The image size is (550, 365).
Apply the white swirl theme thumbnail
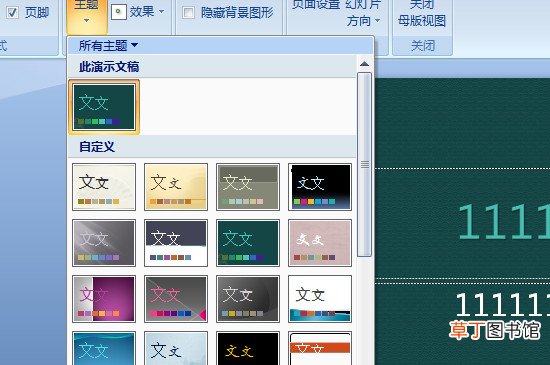click(x=104, y=187)
